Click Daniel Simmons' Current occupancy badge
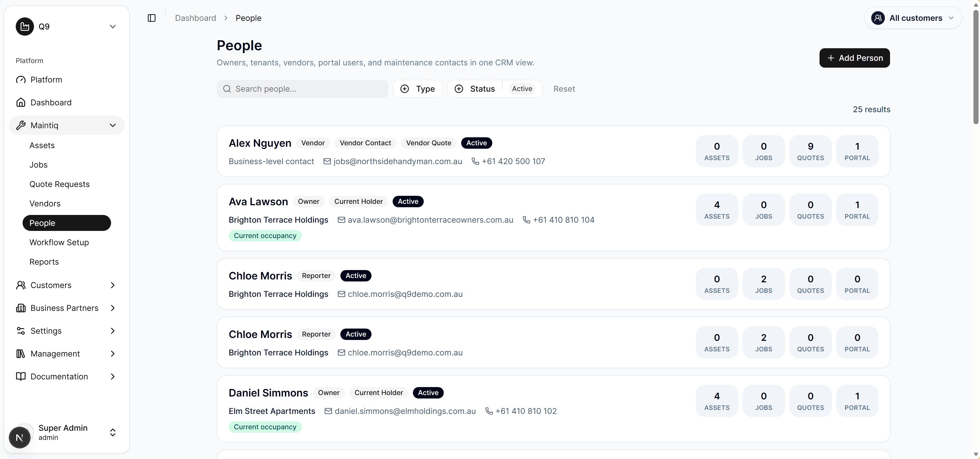The image size is (980, 459). pyautogui.click(x=265, y=427)
